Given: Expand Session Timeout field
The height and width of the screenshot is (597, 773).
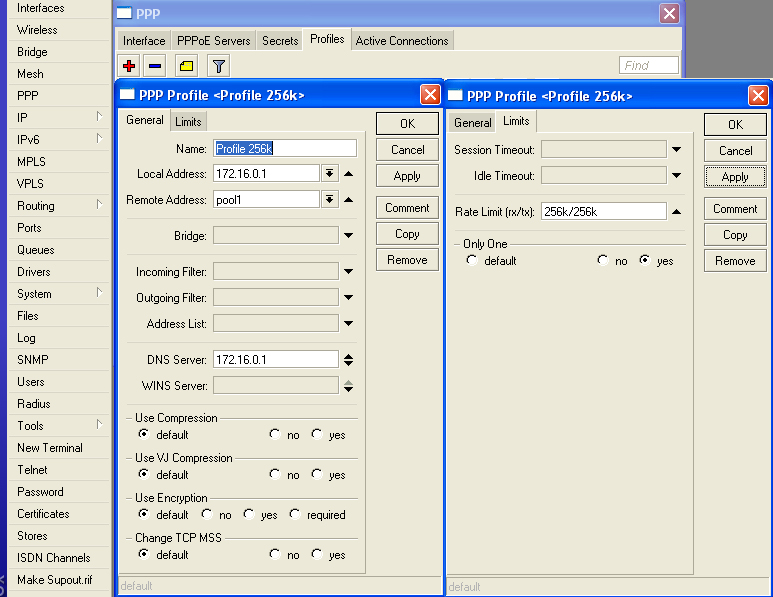Looking at the screenshot, I should (x=676, y=149).
